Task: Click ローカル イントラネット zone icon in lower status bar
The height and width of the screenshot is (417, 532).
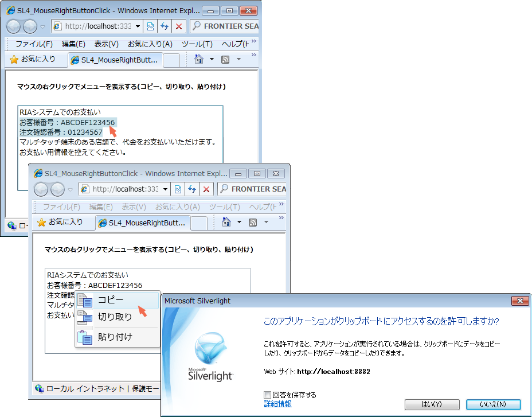Action: (x=40, y=388)
